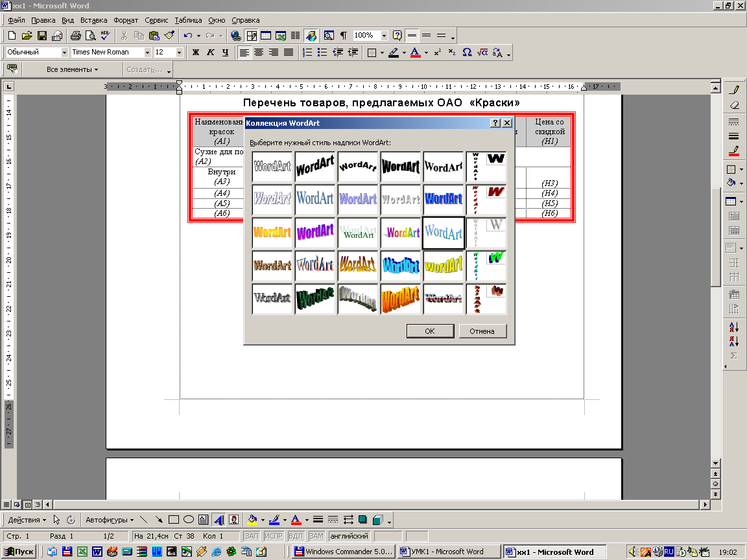The width and height of the screenshot is (747, 560).
Task: Expand the font color arrow
Action: [x=426, y=53]
